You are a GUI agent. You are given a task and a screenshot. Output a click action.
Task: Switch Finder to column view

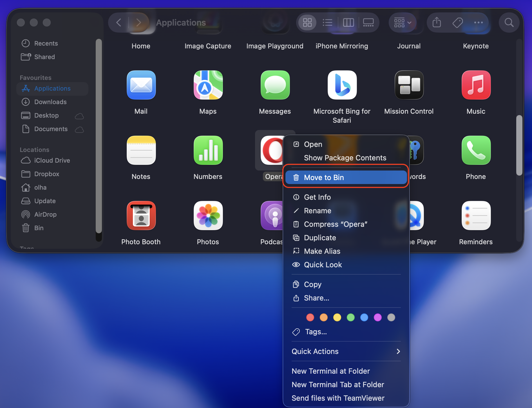[x=348, y=23]
